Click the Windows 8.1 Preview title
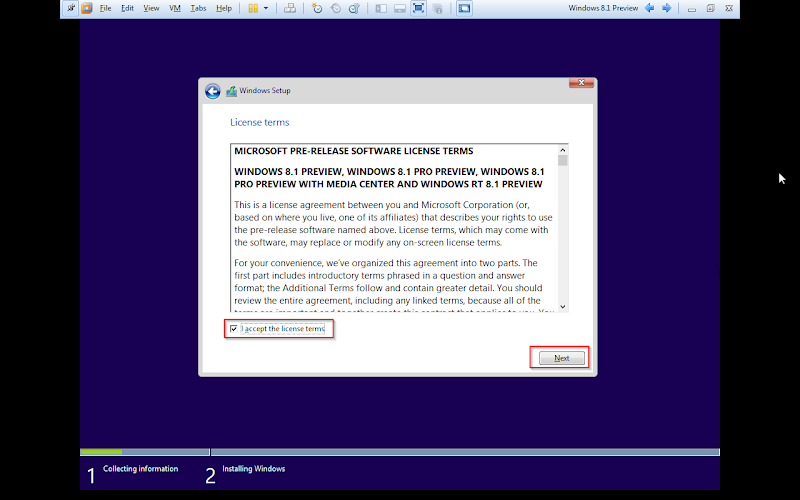Screen dimensions: 800x500 point(603,8)
